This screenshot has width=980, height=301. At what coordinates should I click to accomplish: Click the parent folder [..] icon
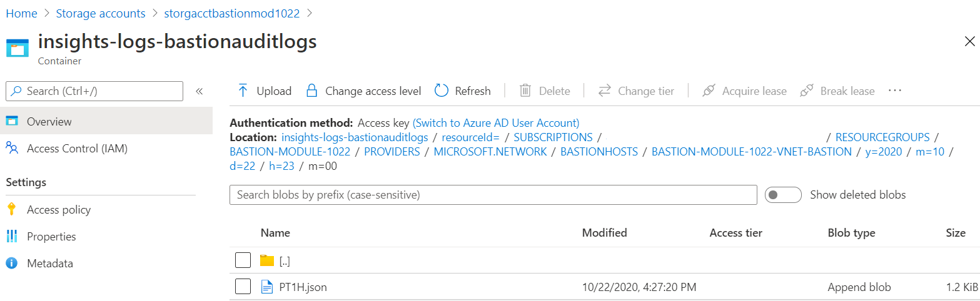click(x=267, y=260)
